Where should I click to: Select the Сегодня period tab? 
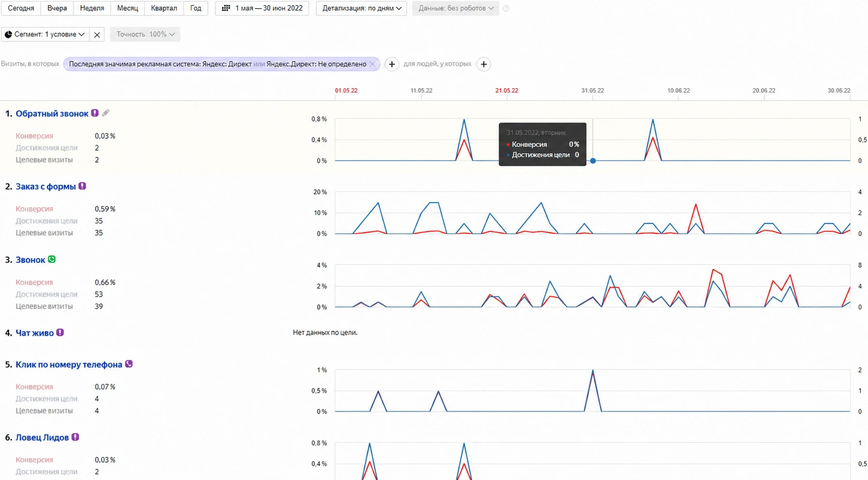pos(21,8)
